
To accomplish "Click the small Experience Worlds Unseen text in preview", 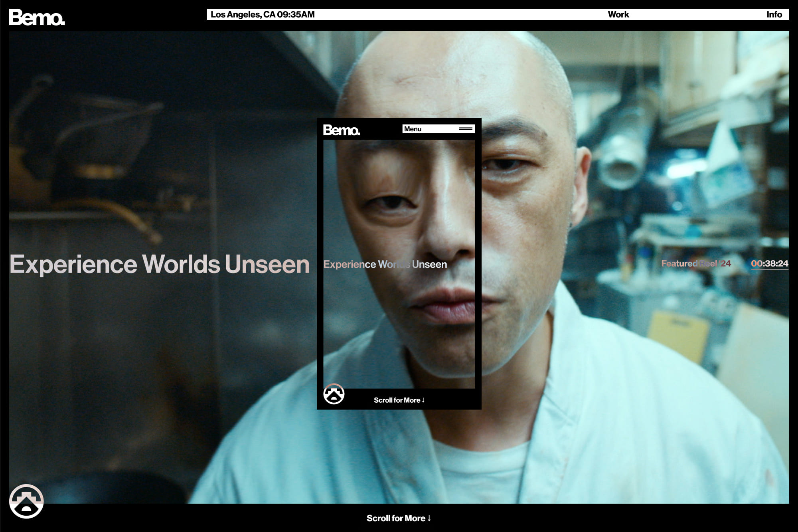I will [385, 264].
